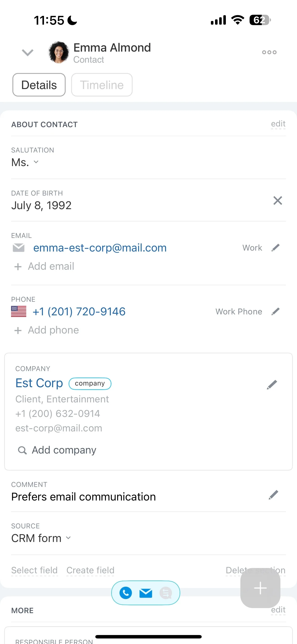
Task: Edit the Est Corp company entry
Action: click(272, 384)
